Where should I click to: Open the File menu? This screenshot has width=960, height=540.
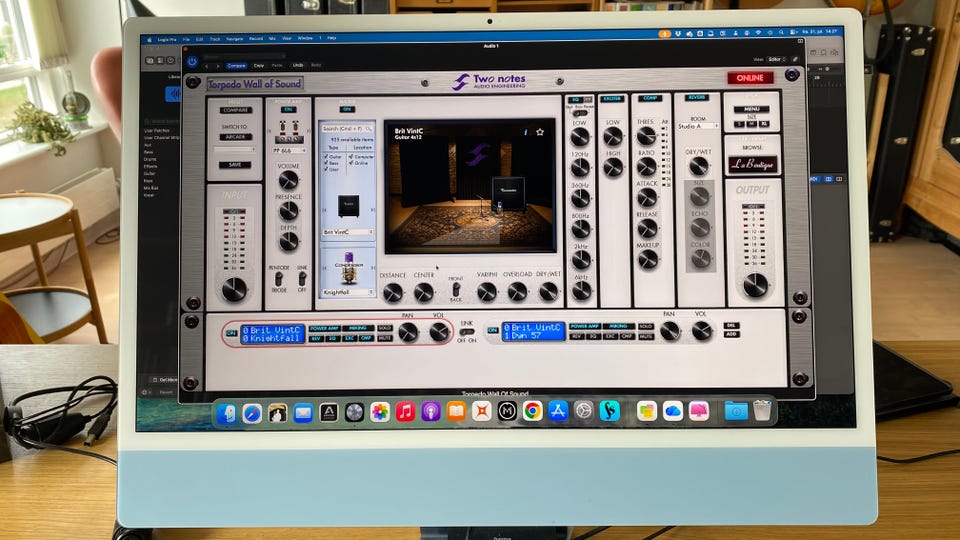pyautogui.click(x=186, y=39)
